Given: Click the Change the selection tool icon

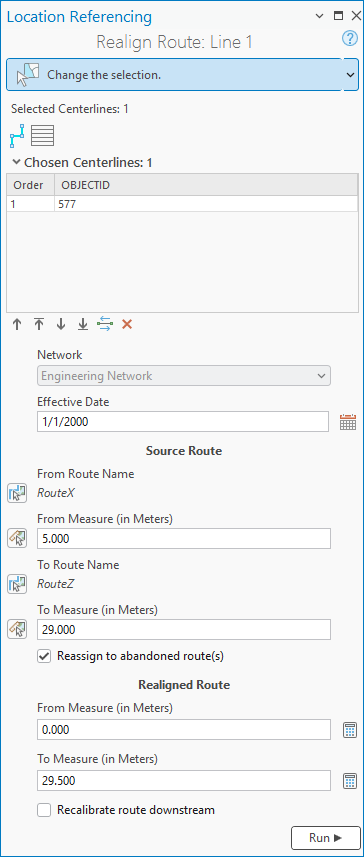Looking at the screenshot, I should 28,75.
